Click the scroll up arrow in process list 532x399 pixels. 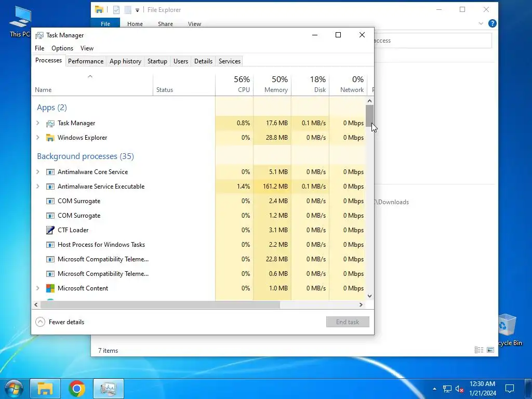[x=369, y=101]
